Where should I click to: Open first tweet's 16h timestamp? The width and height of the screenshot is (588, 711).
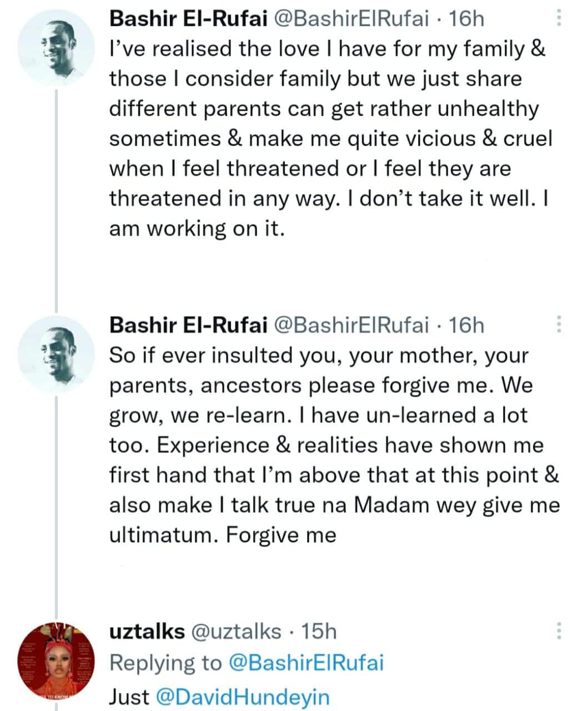click(466, 19)
